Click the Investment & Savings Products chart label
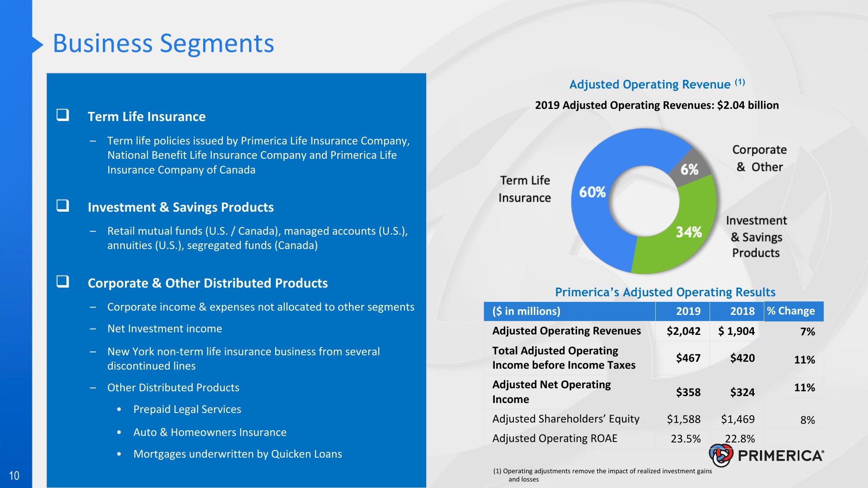Viewport: 868px width, 488px height. 756,237
